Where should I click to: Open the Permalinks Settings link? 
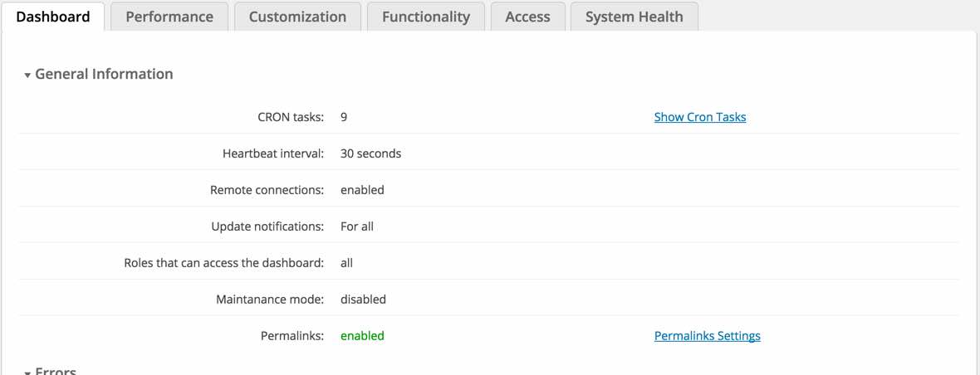tap(707, 336)
